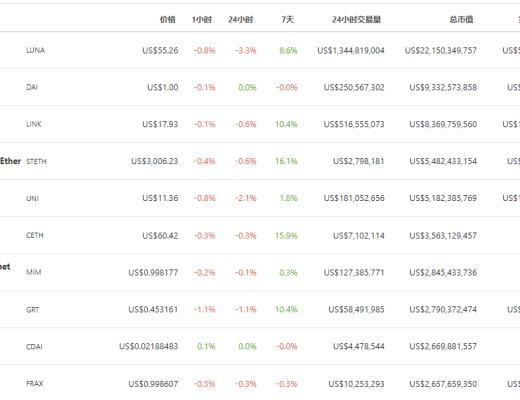This screenshot has width=520, height=400.
Task: Select GRT market cap US$2,790,372,474
Action: point(443,310)
